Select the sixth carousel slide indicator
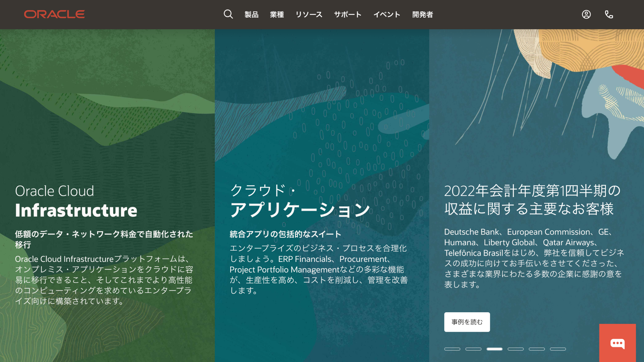Image resolution: width=644 pixels, height=362 pixels. coord(558,349)
